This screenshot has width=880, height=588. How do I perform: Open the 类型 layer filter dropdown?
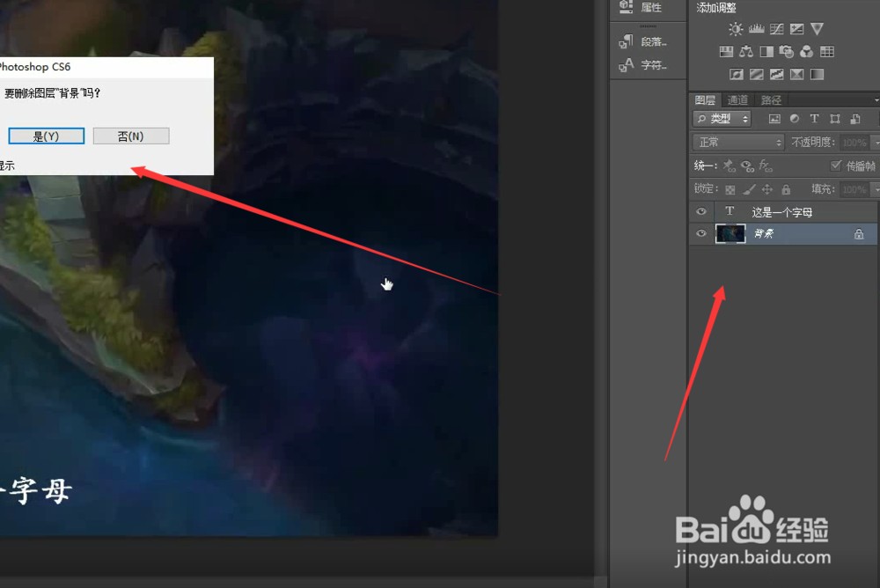coord(722,119)
